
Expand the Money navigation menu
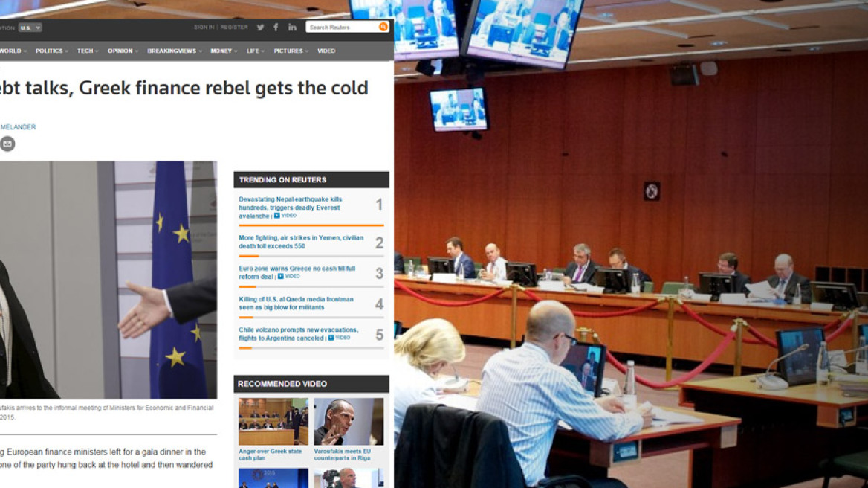(x=222, y=51)
